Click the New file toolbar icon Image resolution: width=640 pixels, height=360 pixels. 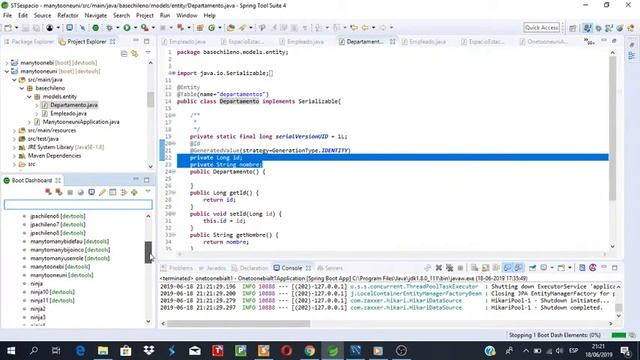(8, 28)
